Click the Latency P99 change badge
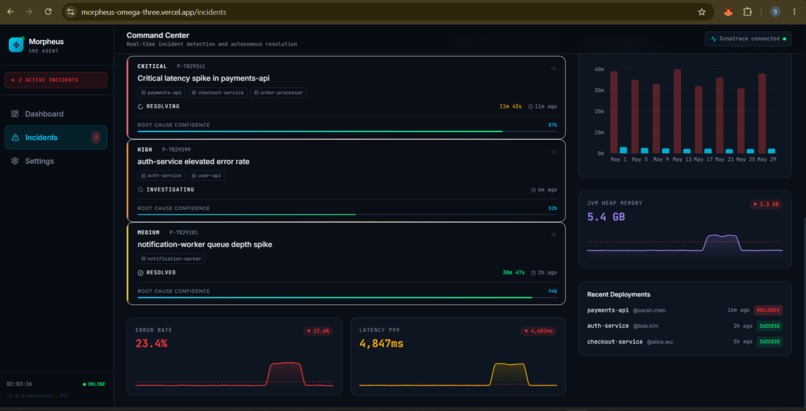Image resolution: width=806 pixels, height=411 pixels. coord(538,331)
